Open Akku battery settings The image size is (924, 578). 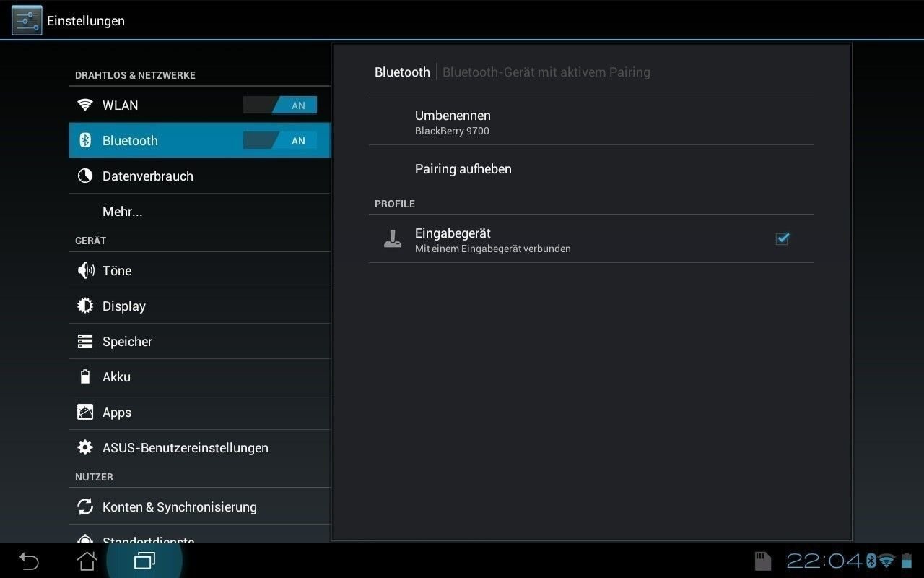200,376
